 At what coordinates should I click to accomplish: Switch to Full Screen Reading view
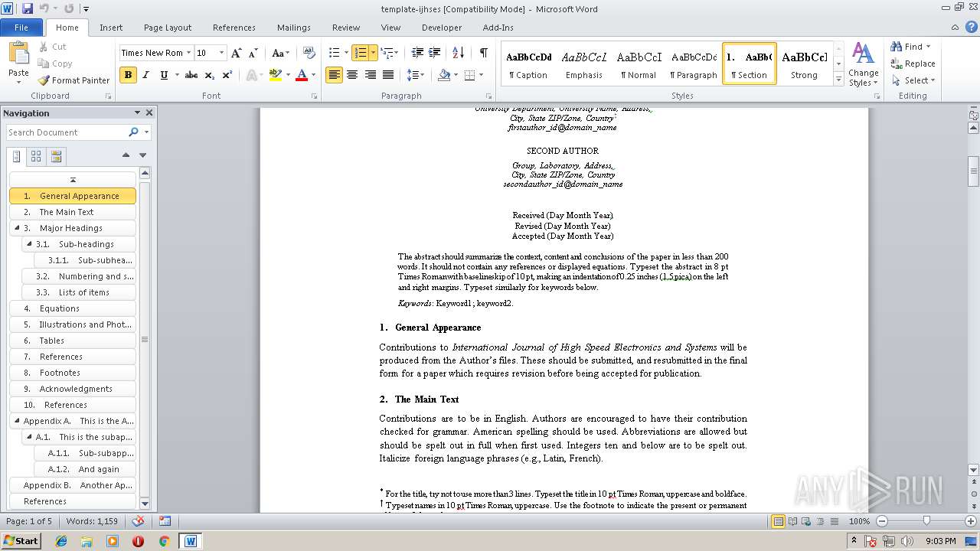[792, 521]
